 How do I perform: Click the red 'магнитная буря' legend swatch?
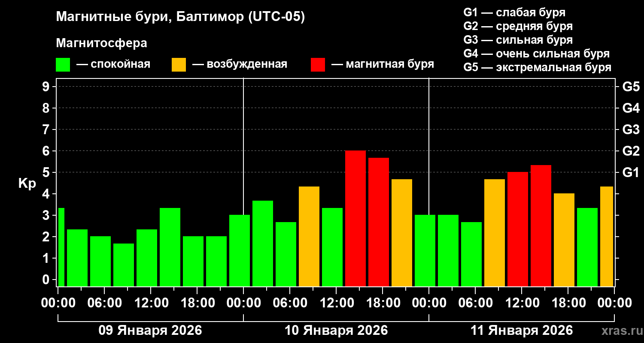tap(318, 65)
